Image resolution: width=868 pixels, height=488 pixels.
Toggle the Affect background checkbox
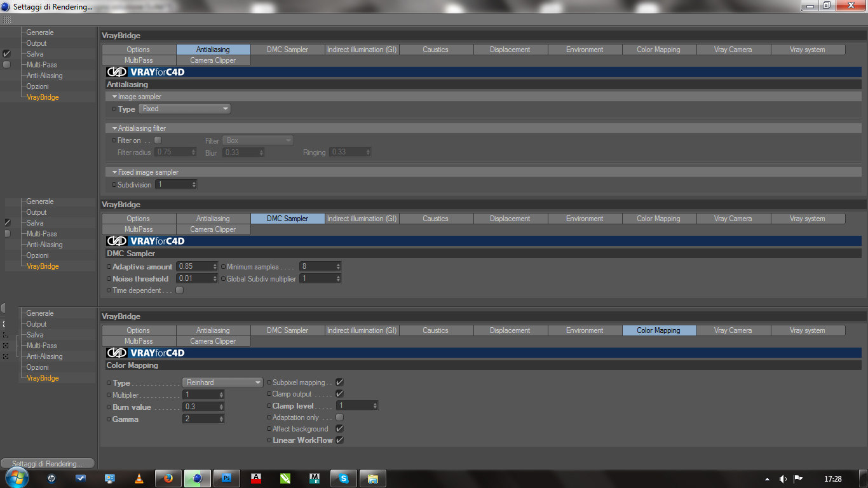[x=339, y=429]
